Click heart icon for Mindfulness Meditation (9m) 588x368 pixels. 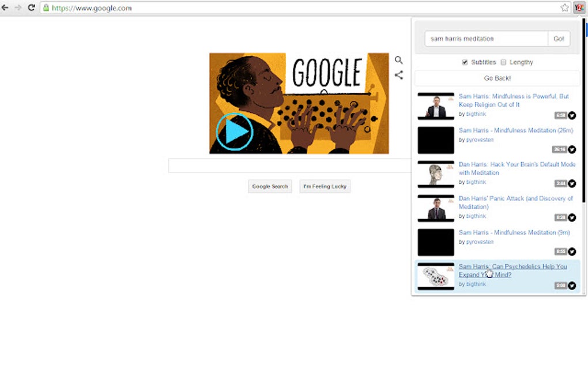tap(572, 251)
